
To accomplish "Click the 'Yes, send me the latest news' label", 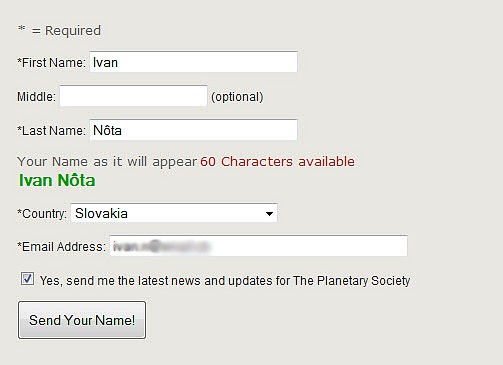I will point(225,281).
